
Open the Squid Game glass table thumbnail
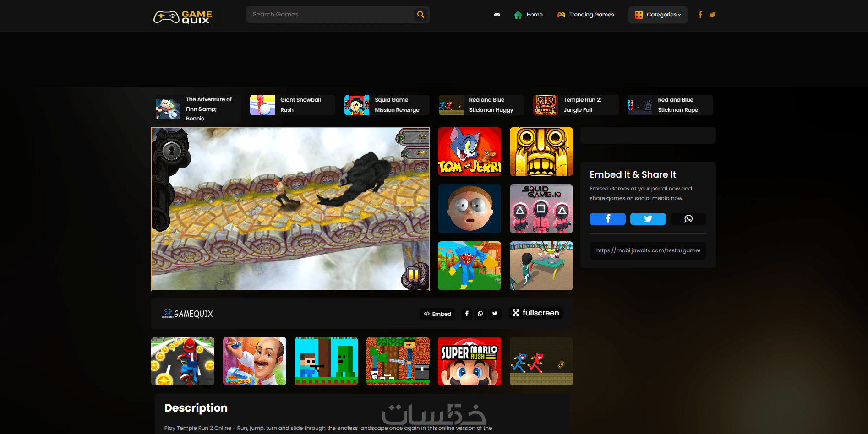[x=541, y=266]
